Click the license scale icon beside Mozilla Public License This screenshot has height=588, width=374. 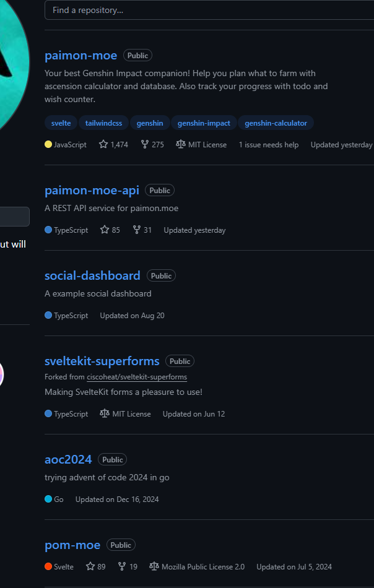pyautogui.click(x=154, y=566)
